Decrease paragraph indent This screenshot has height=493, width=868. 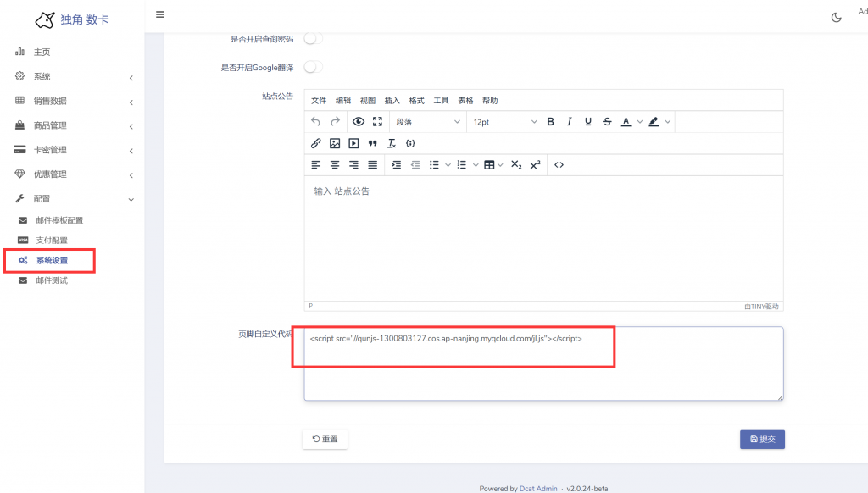point(415,165)
